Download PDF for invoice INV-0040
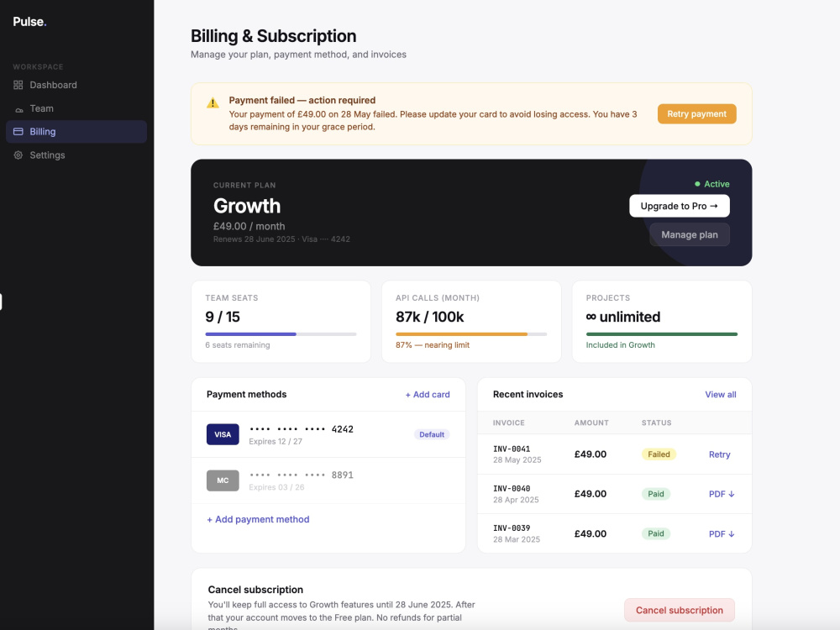The image size is (840, 630). (722, 494)
